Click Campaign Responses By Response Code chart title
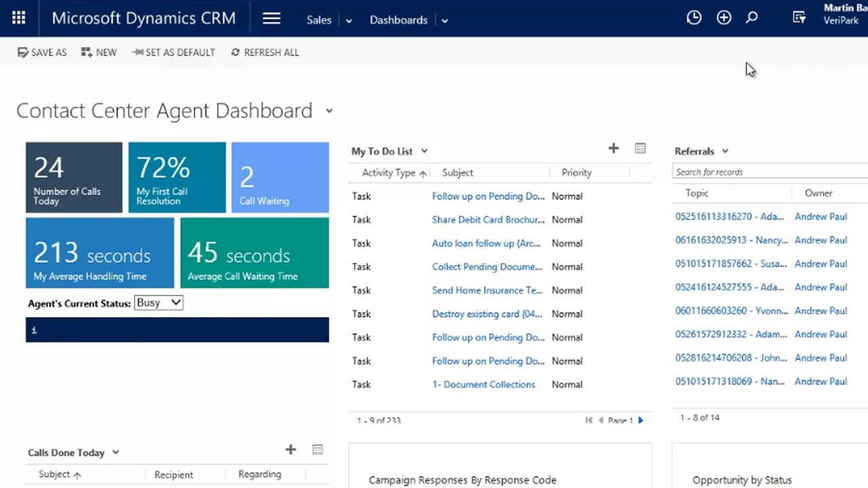 [462, 480]
